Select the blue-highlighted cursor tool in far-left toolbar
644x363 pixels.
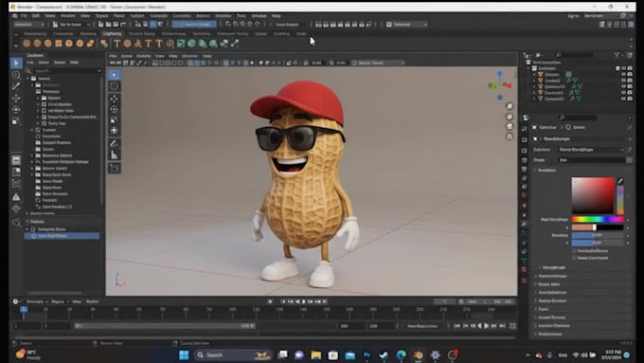16,63
